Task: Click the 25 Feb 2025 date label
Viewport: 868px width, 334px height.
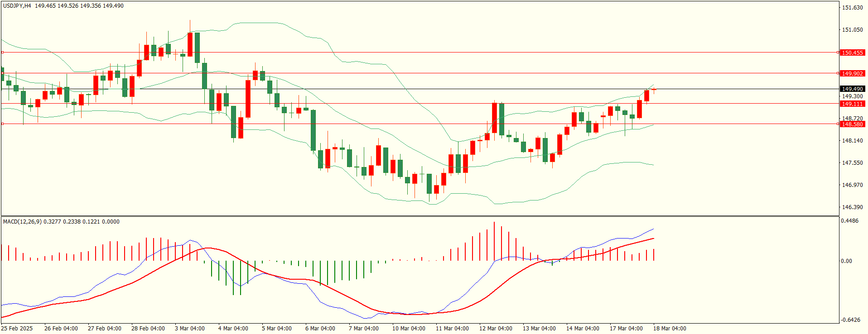Action: point(17,328)
